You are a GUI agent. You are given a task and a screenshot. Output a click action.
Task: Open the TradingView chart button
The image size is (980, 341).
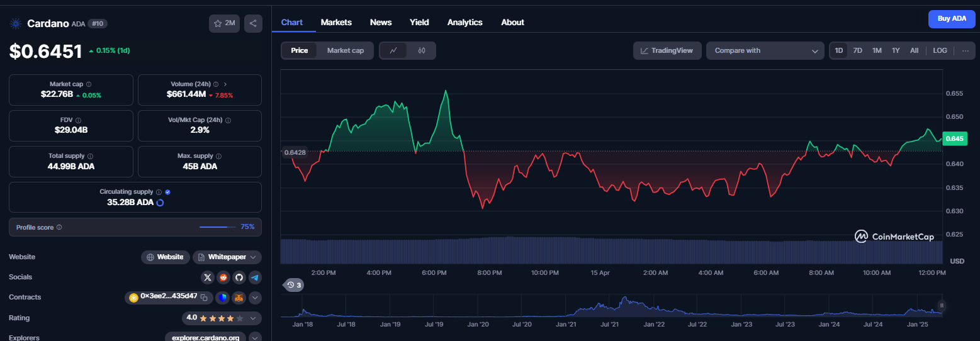(x=667, y=50)
